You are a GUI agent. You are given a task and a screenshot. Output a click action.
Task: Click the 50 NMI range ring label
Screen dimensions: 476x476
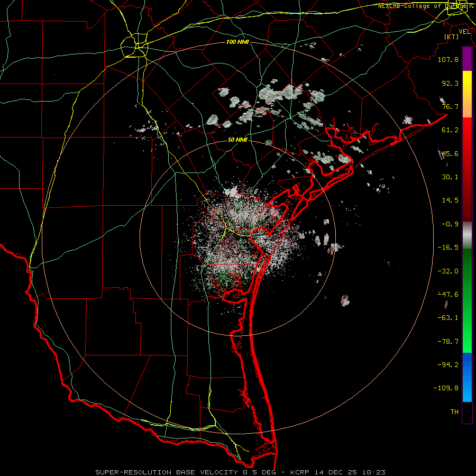click(x=237, y=140)
